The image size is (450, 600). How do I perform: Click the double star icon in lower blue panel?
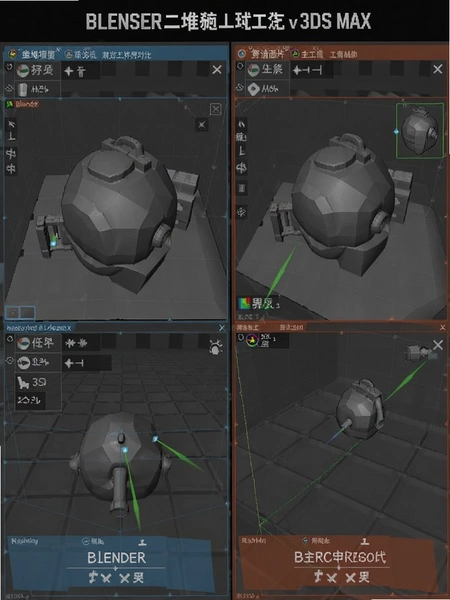click(x=76, y=344)
